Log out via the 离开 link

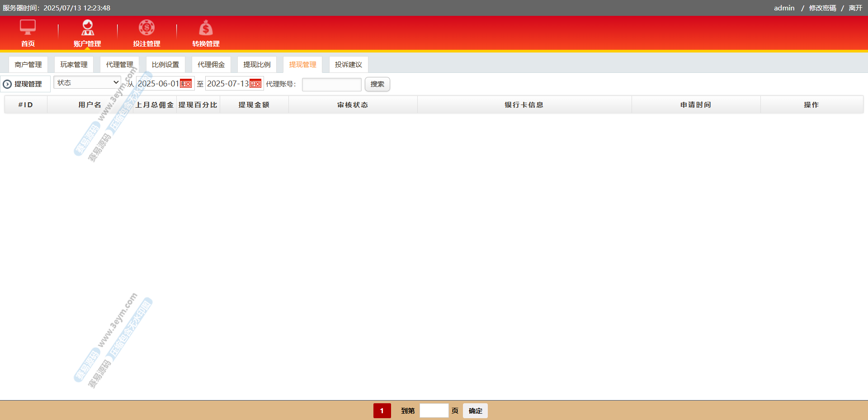[855, 8]
